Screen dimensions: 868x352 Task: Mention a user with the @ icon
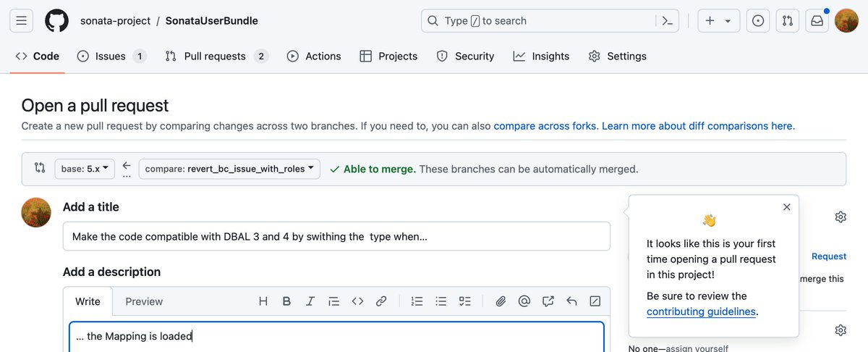pyautogui.click(x=524, y=301)
